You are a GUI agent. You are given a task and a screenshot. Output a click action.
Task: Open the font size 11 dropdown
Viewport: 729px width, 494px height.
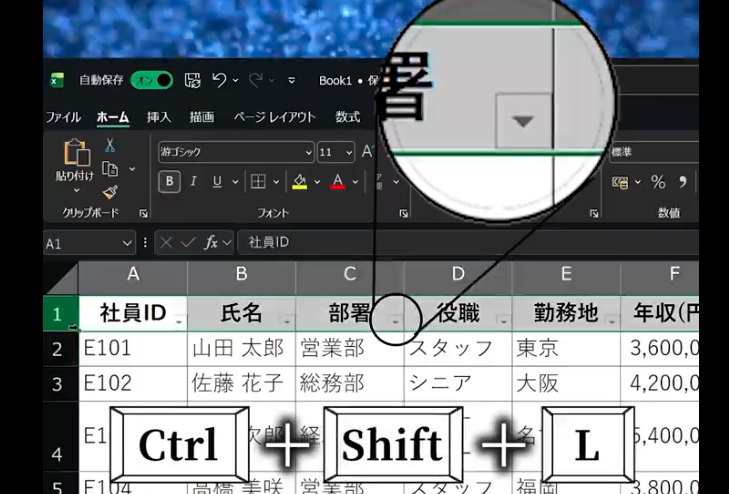click(x=347, y=153)
